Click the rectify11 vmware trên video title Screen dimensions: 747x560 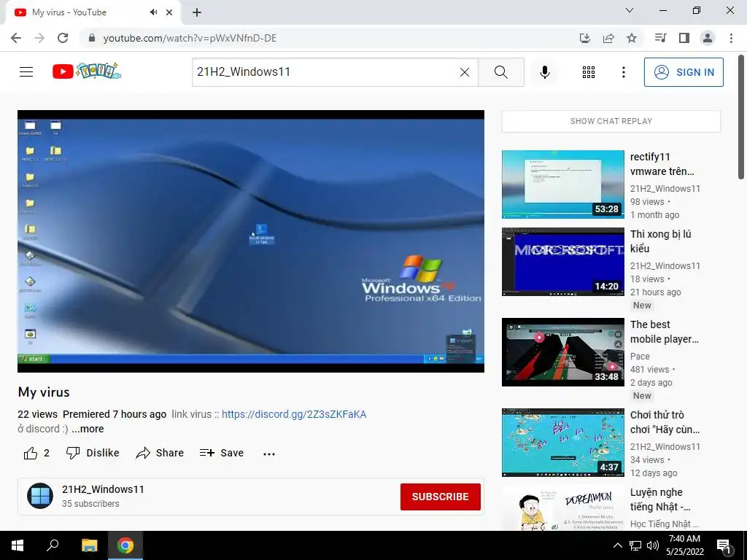click(662, 164)
